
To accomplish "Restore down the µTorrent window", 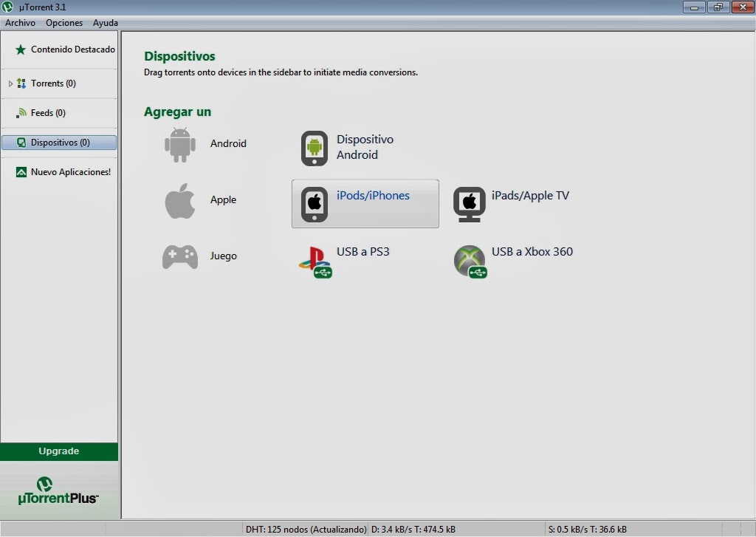I will click(x=718, y=7).
